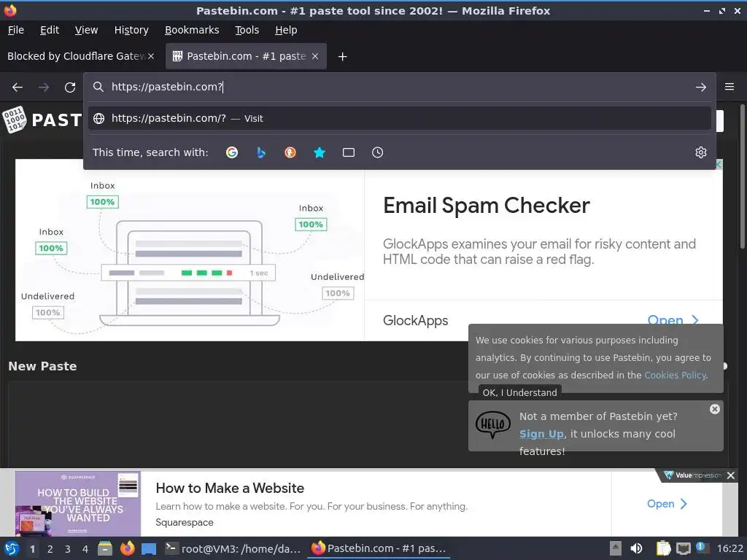Open the Tools menu
The image size is (747, 560).
[x=247, y=30]
